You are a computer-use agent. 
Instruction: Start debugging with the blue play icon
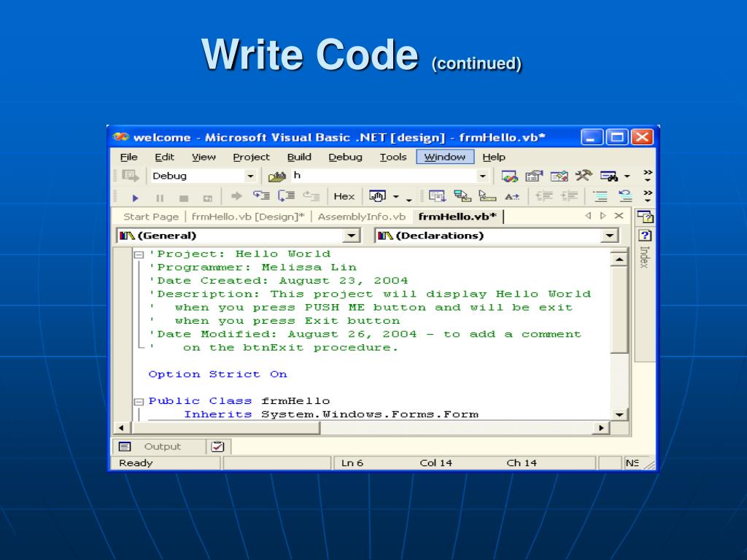(135, 197)
